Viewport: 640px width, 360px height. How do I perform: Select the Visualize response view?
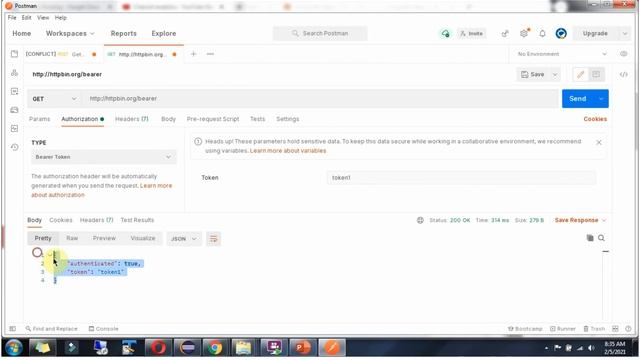[143, 238]
